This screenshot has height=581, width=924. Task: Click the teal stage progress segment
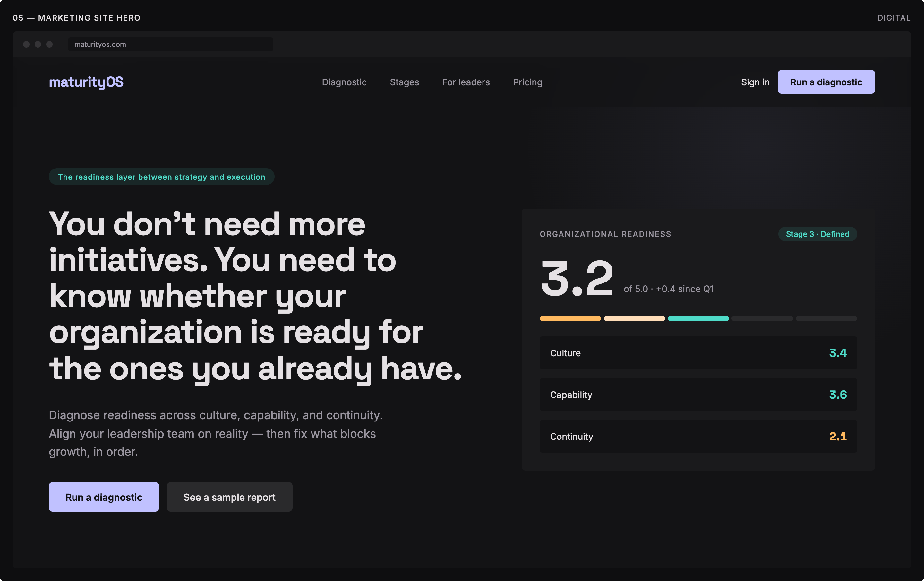(698, 318)
